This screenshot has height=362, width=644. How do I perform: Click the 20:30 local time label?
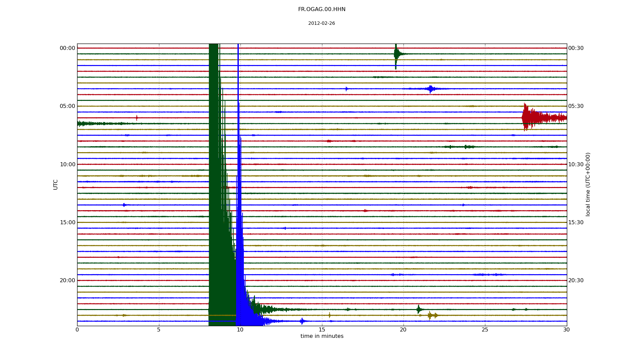click(576, 281)
